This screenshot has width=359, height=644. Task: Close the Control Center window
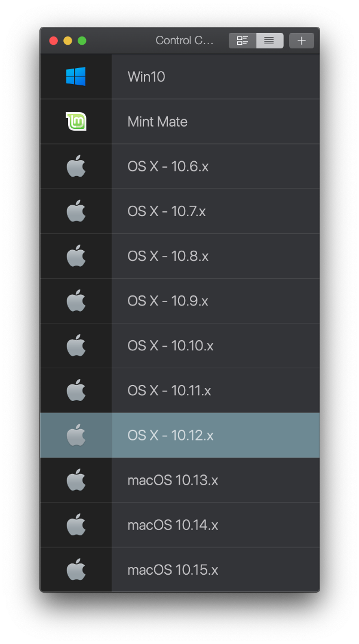pyautogui.click(x=53, y=41)
